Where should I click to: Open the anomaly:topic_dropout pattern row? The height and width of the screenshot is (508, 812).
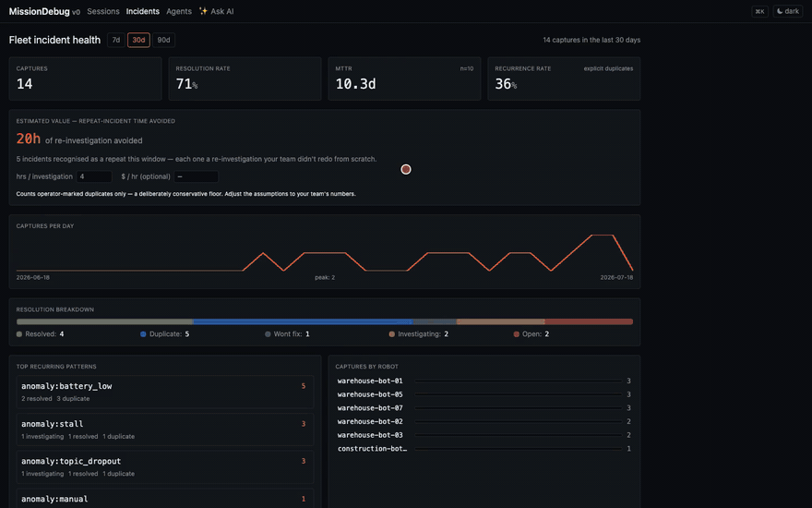164,467
